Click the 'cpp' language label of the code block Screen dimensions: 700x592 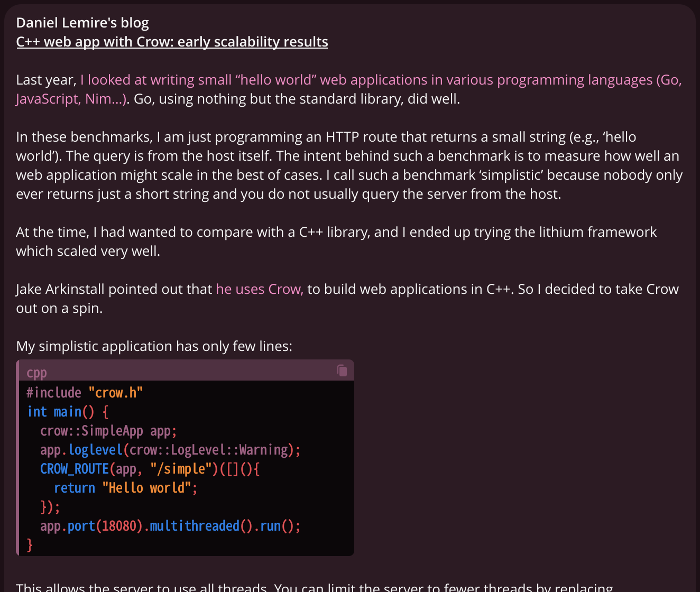[x=36, y=373]
